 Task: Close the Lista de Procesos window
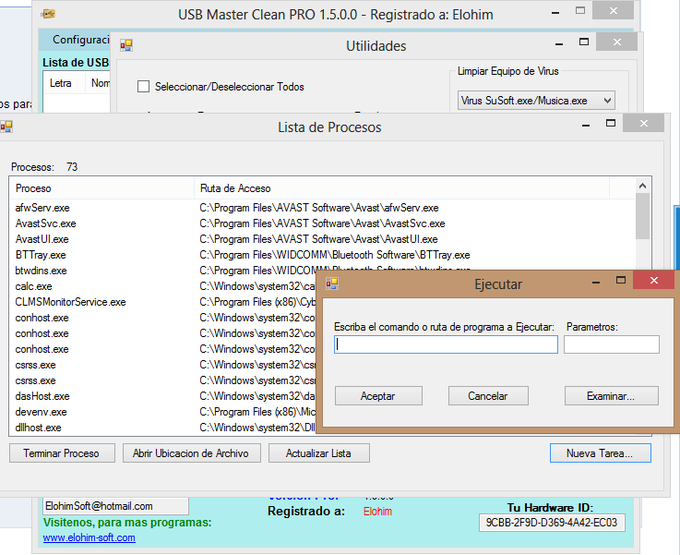point(644,124)
